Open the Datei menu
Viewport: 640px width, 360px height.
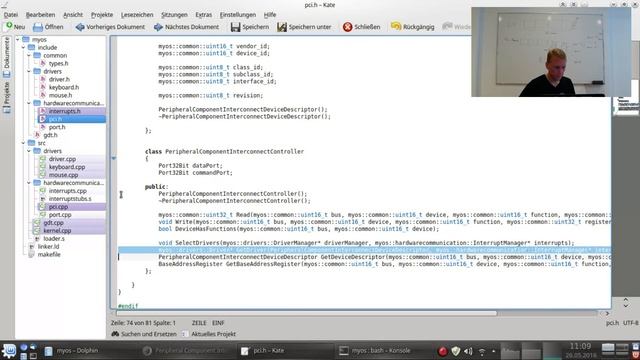[11, 15]
